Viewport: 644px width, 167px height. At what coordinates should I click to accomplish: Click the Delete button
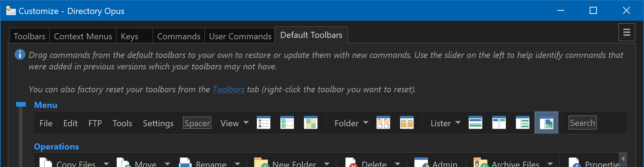pyautogui.click(x=366, y=163)
